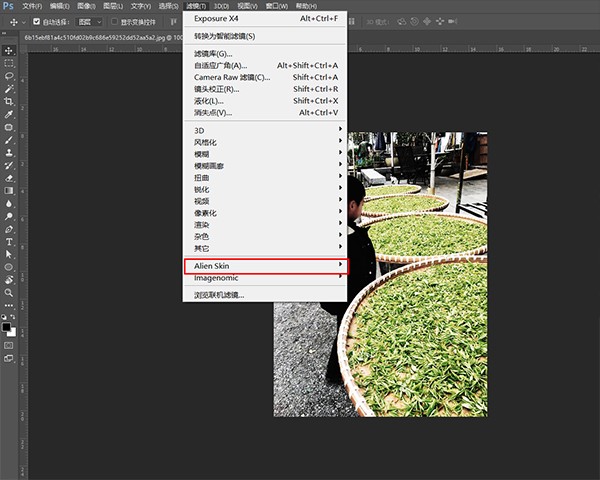Screen dimensions: 600x480
Task: Open the 图像 menu in the menu bar
Action: pos(85,6)
